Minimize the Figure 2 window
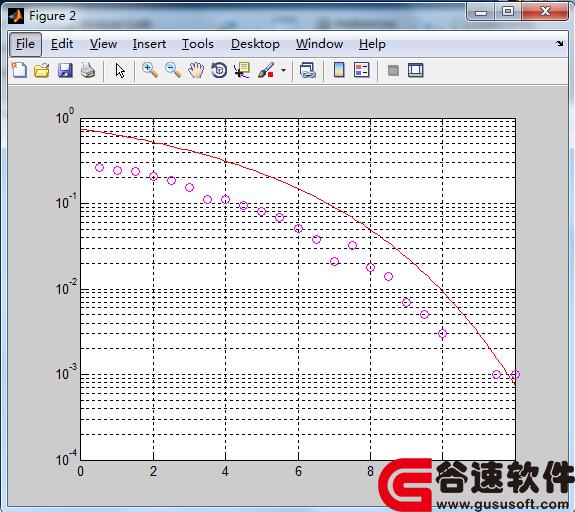Image resolution: width=575 pixels, height=512 pixels. (x=481, y=12)
